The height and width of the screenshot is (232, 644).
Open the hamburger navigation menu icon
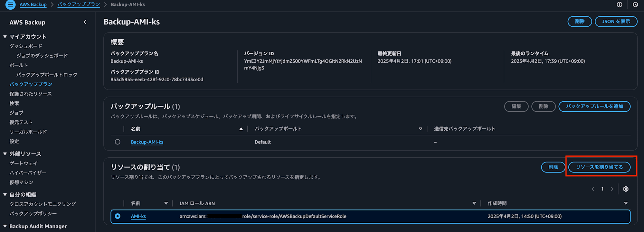point(10,5)
